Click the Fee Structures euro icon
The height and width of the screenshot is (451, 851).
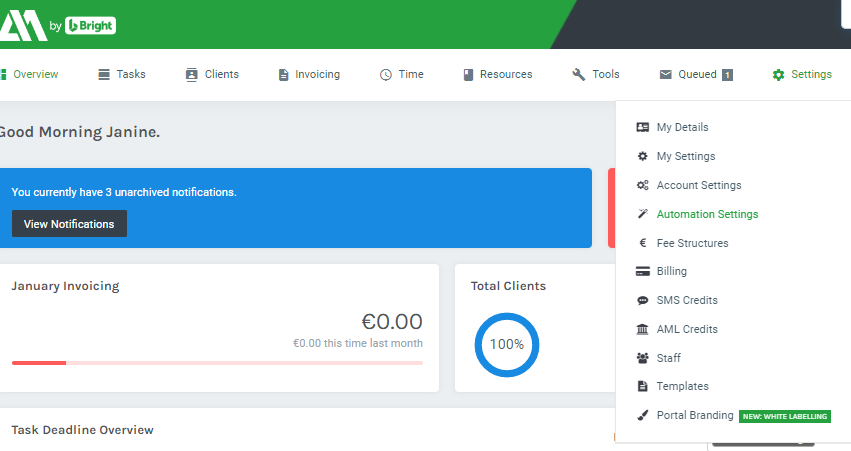pos(643,243)
